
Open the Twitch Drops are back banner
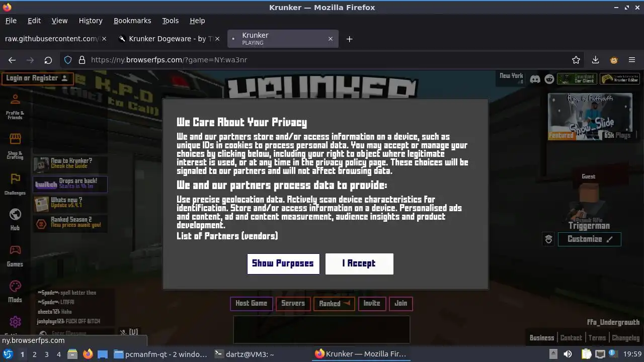70,184
